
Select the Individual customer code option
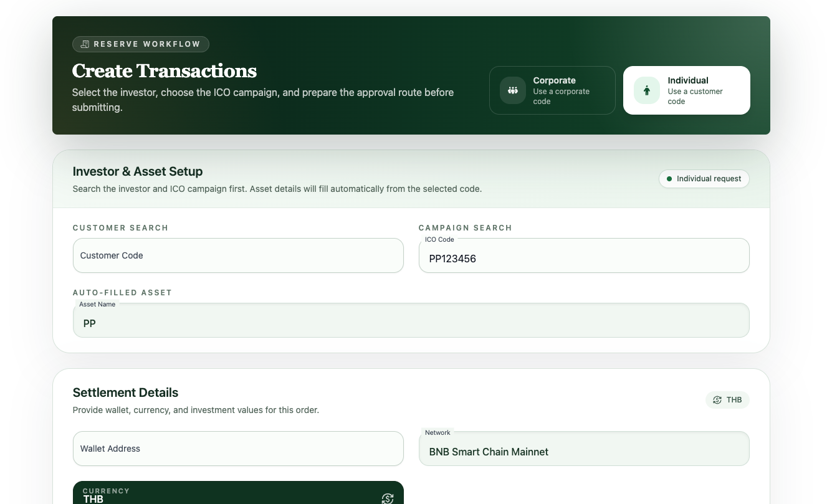[x=686, y=90]
